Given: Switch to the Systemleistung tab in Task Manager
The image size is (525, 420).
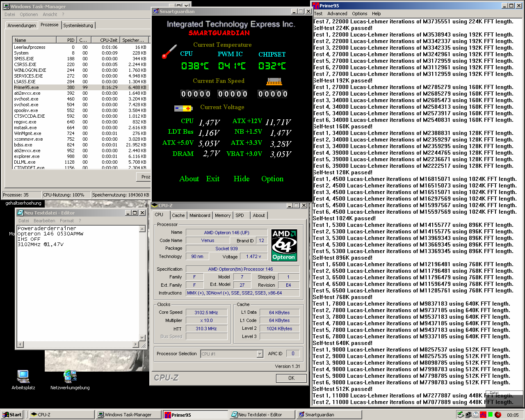Looking at the screenshot, I should [78, 25].
